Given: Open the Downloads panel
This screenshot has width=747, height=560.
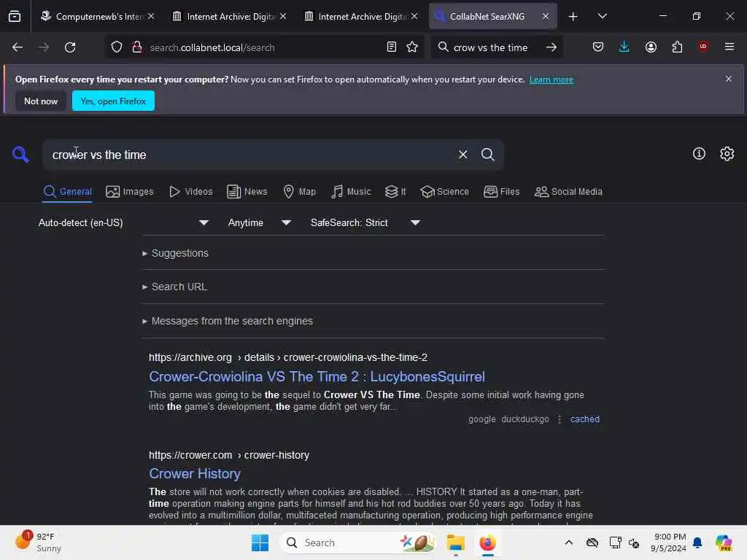Looking at the screenshot, I should coord(624,47).
